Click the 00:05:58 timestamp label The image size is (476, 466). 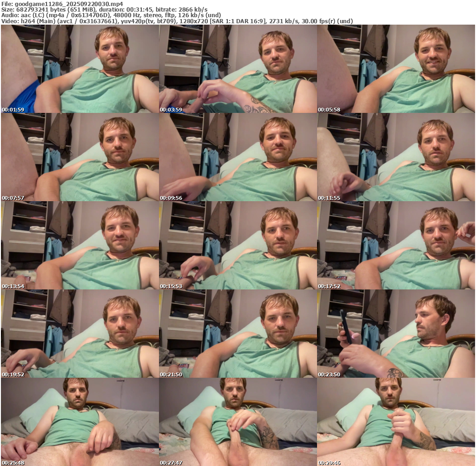pos(329,110)
